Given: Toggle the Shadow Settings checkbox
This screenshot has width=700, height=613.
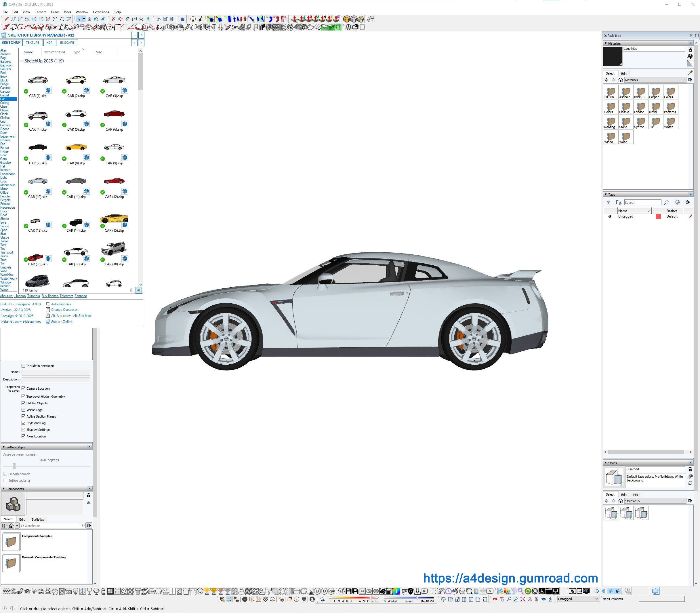Looking at the screenshot, I should click(24, 430).
